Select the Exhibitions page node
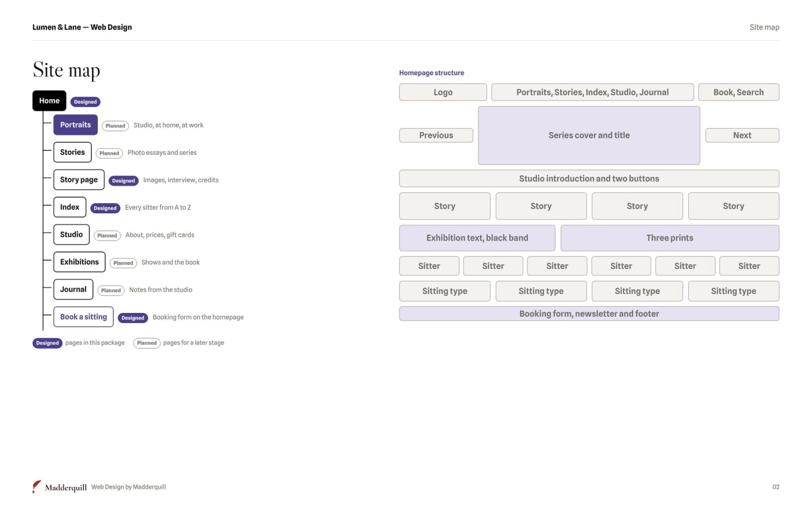This screenshot has width=812, height=508. [x=79, y=262]
